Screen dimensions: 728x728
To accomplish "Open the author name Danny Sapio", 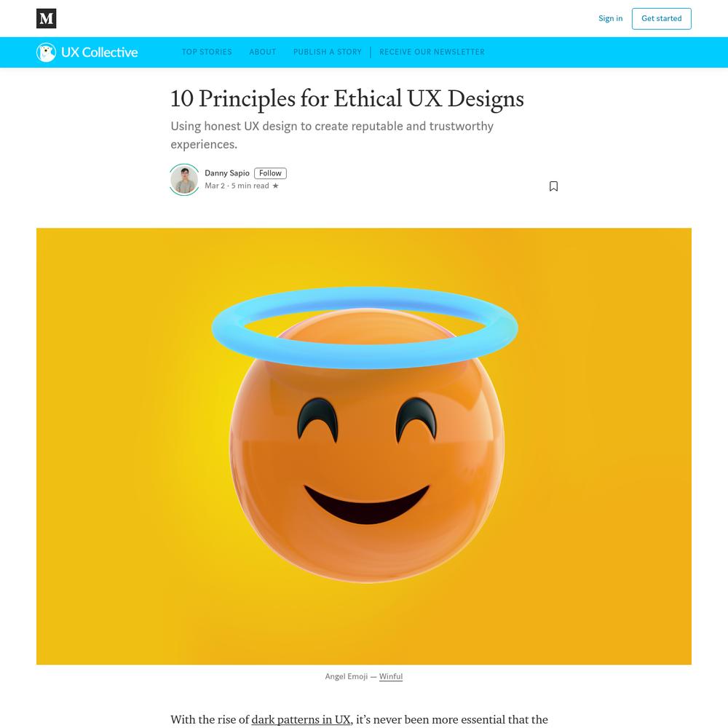I will [227, 173].
